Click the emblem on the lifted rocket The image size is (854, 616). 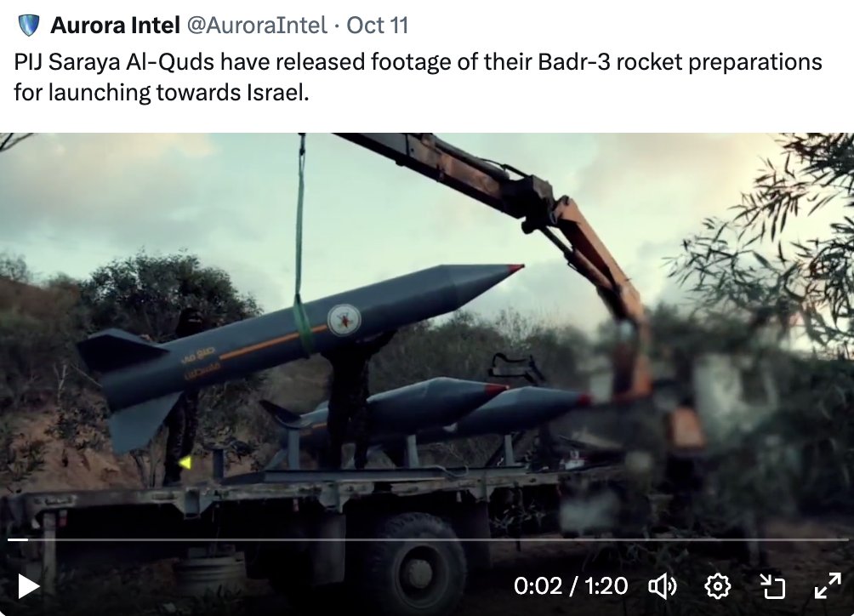point(344,320)
